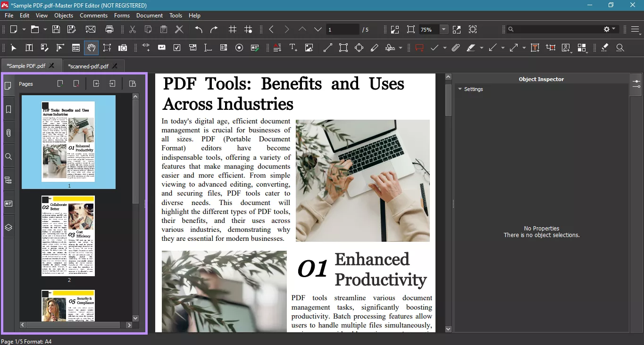This screenshot has width=644, height=345.
Task: Select the page 2 thumbnail
Action: click(68, 236)
